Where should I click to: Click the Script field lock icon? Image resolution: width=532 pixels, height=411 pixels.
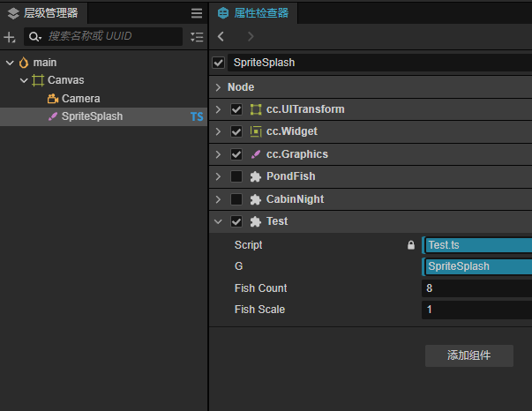coord(411,245)
